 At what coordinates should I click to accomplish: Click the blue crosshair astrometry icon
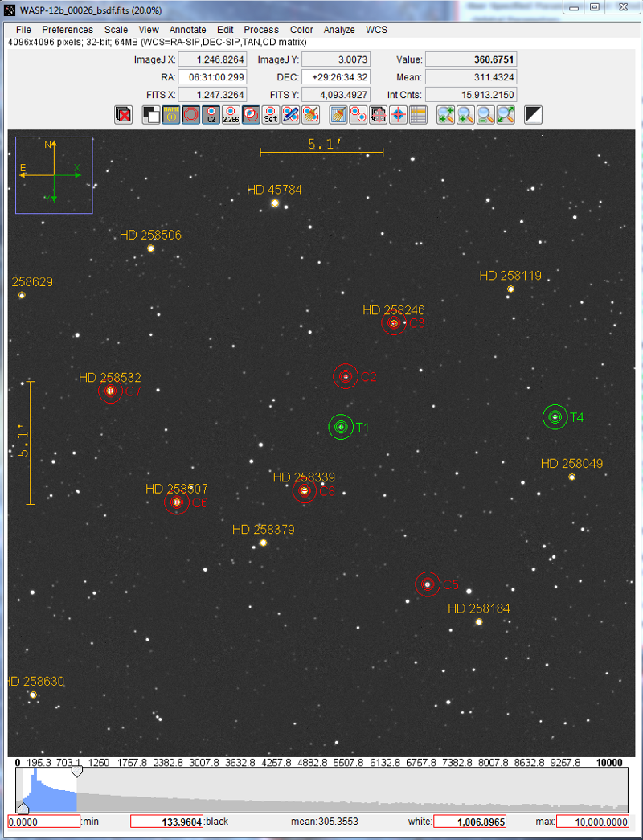point(398,115)
